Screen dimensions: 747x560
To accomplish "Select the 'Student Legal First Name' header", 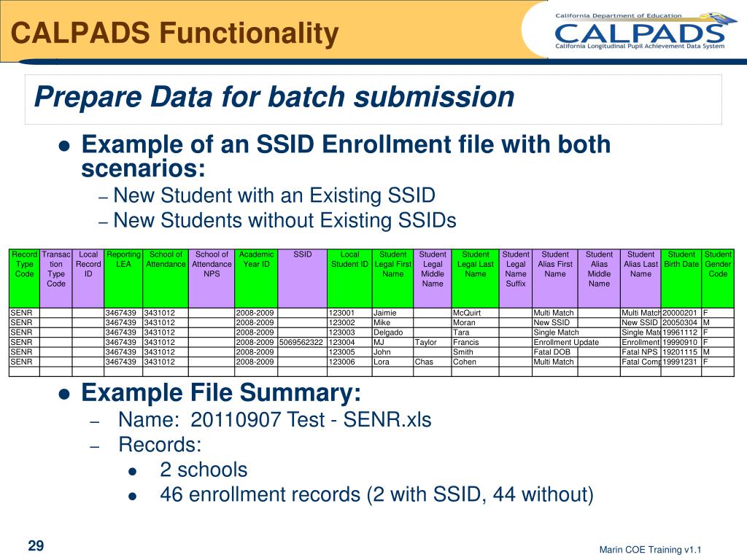I will (x=392, y=279).
